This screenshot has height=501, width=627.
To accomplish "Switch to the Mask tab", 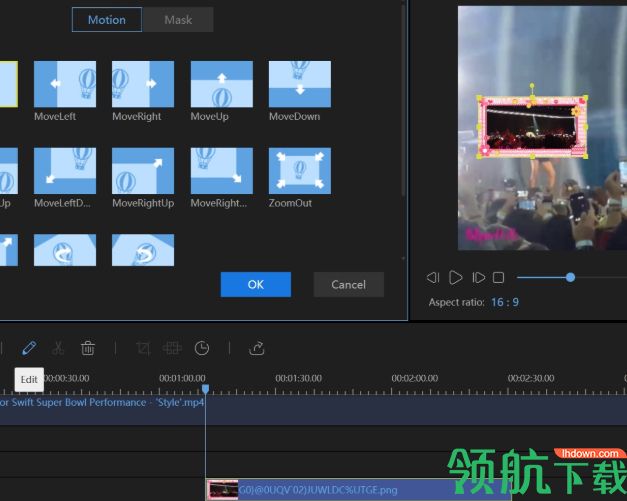I will point(178,20).
